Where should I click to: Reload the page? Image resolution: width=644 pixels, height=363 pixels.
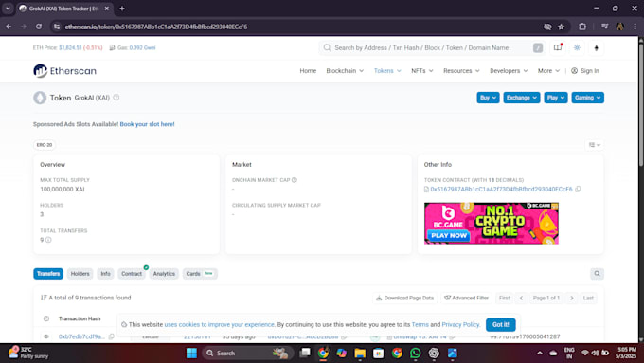[39, 27]
